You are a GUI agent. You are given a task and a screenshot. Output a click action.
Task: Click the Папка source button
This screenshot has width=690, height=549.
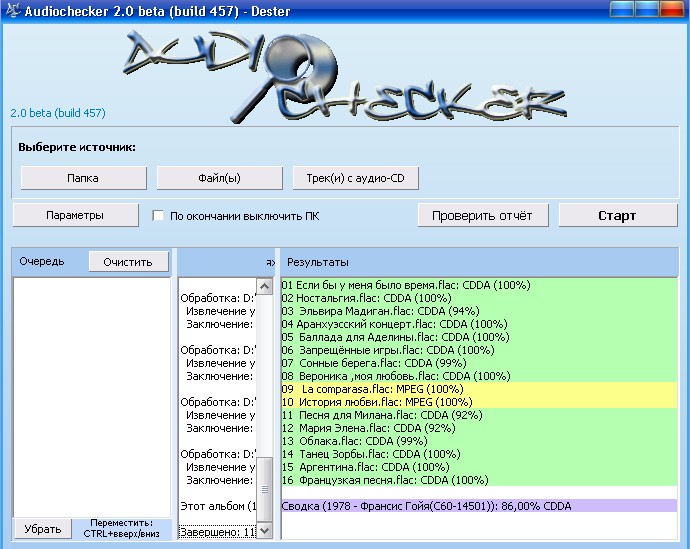point(82,178)
